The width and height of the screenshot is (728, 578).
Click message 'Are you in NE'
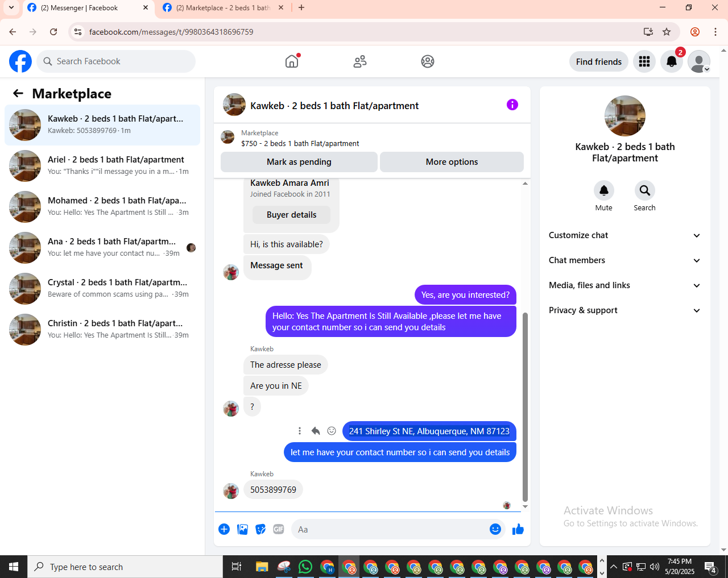[x=276, y=386]
